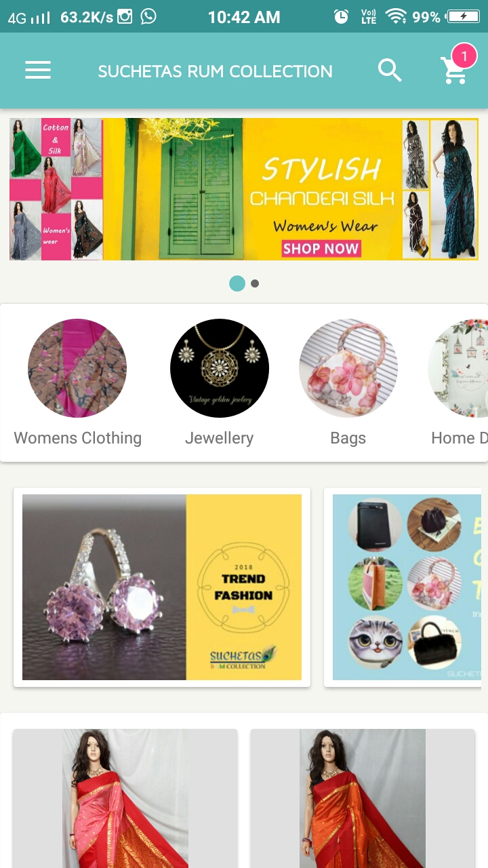Screen dimensions: 488x868
Task: Open the hamburger navigation menu
Action: tap(38, 71)
